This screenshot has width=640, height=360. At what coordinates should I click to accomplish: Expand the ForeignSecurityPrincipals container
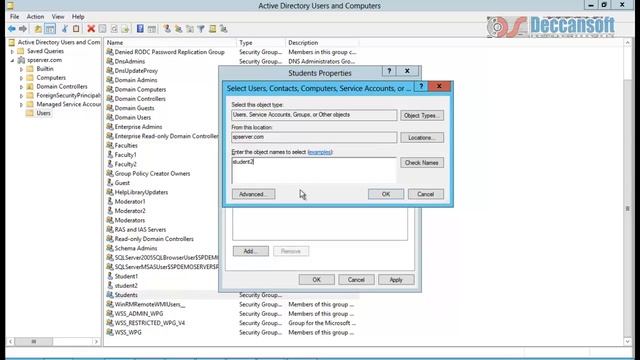coord(21,96)
